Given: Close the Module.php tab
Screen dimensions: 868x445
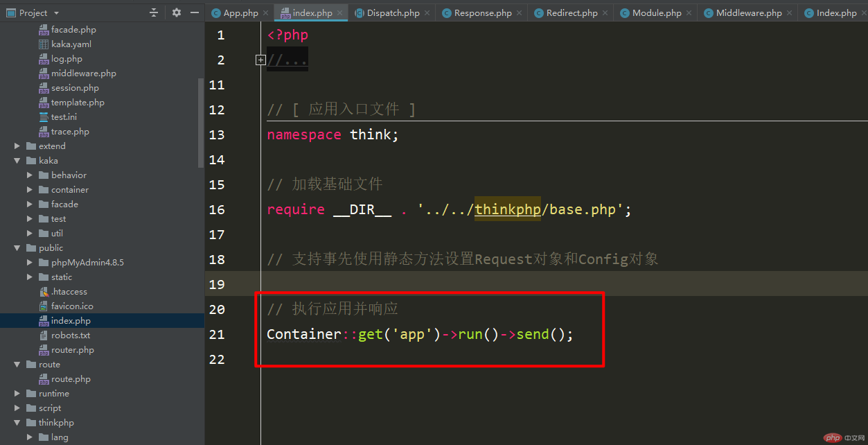Looking at the screenshot, I should pos(689,13).
